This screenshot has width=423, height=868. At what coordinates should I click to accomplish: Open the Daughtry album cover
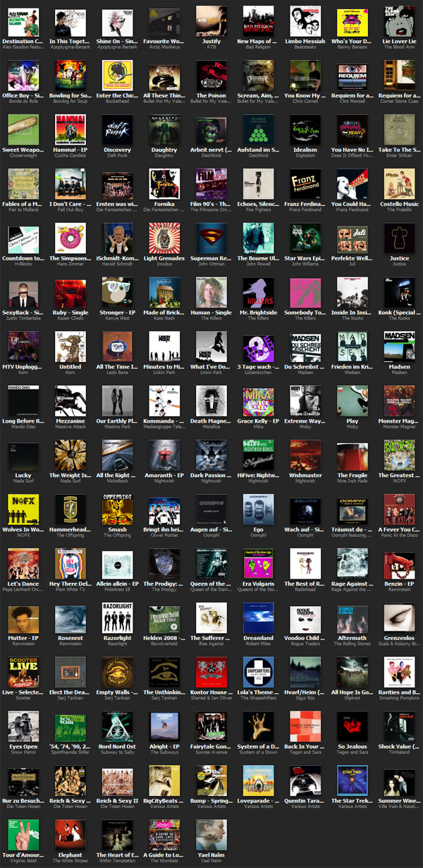tap(164, 129)
